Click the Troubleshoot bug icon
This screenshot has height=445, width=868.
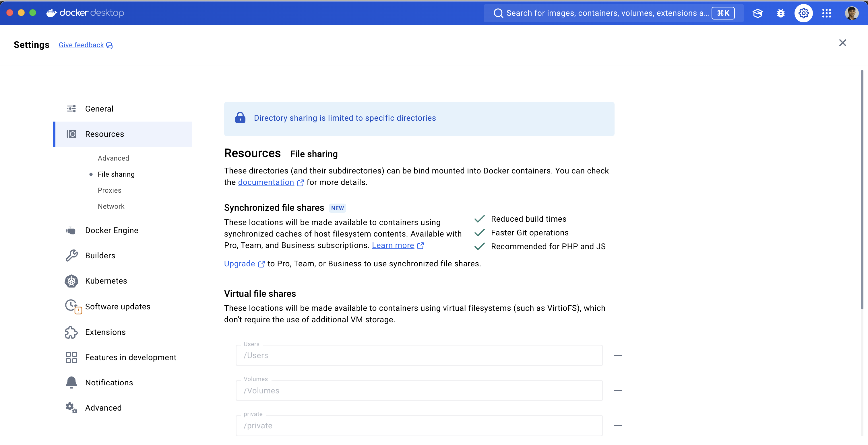780,13
